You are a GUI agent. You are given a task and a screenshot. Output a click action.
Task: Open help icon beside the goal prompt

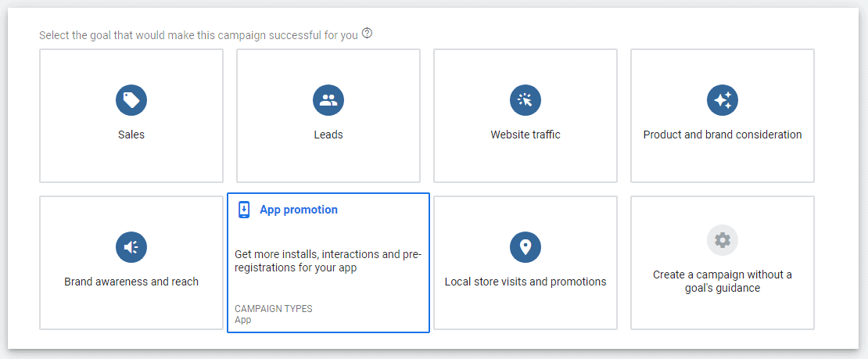click(367, 34)
